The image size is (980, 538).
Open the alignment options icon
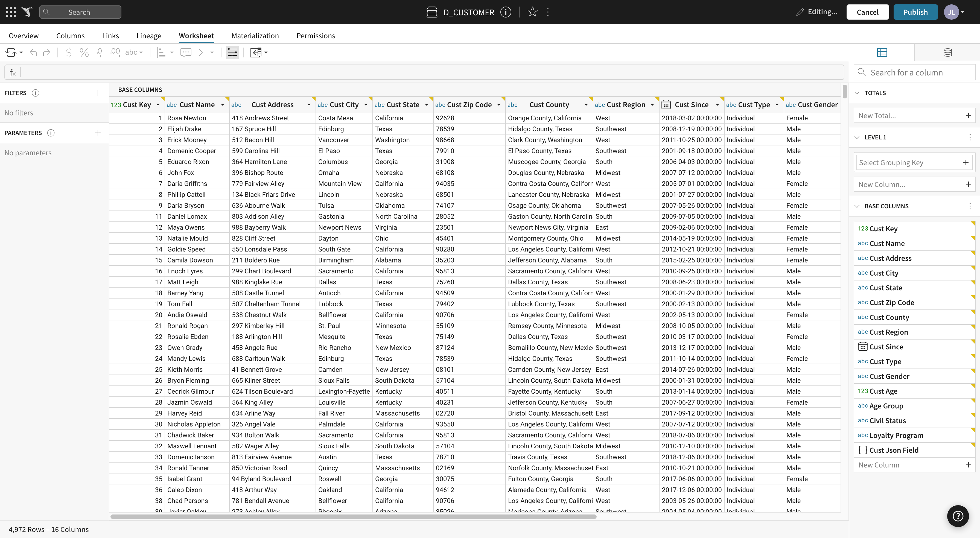tap(162, 52)
